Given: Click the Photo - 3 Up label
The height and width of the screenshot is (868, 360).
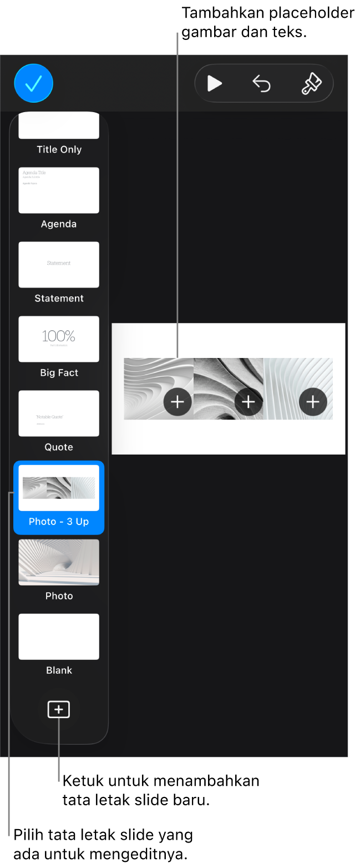Looking at the screenshot, I should [x=59, y=522].
